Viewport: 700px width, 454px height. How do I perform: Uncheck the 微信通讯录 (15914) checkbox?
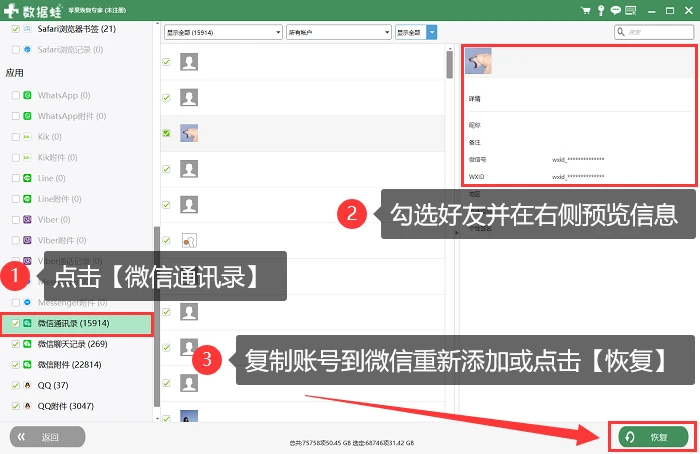click(16, 323)
